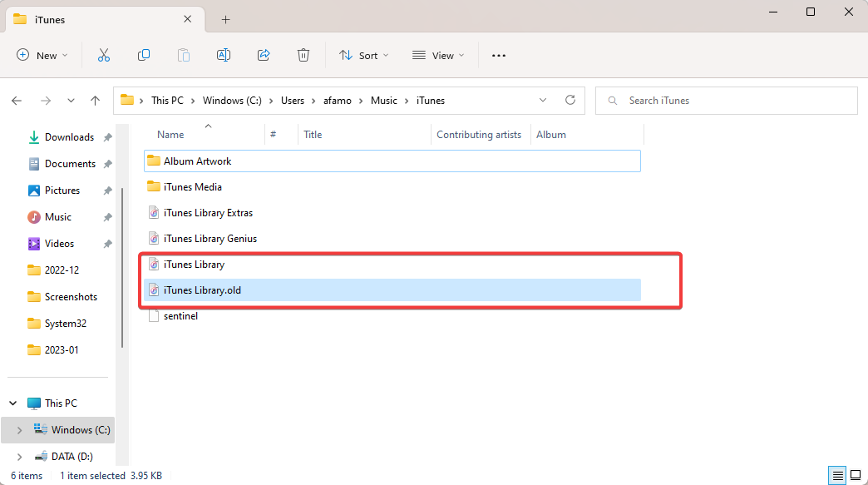
Task: Click the Share icon in toolbar
Action: click(x=264, y=55)
